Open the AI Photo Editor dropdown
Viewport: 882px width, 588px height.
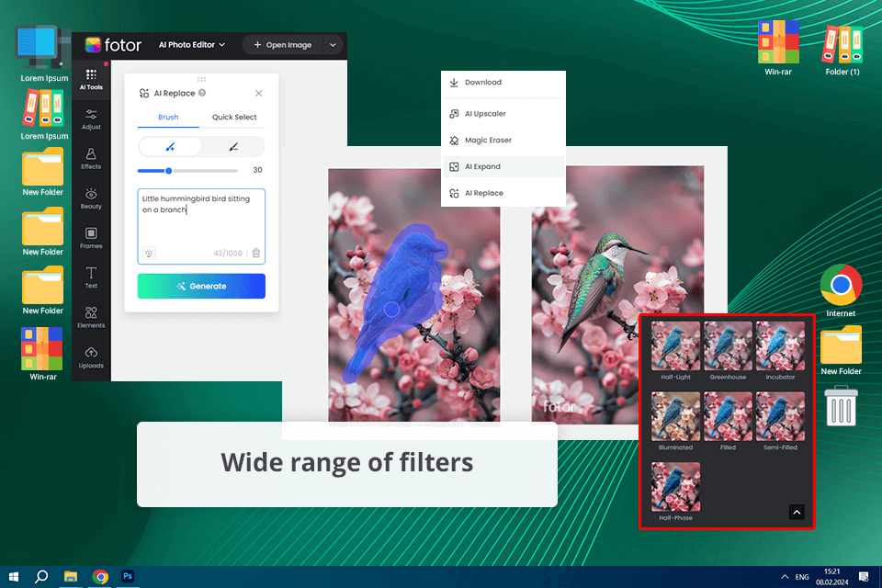point(191,44)
